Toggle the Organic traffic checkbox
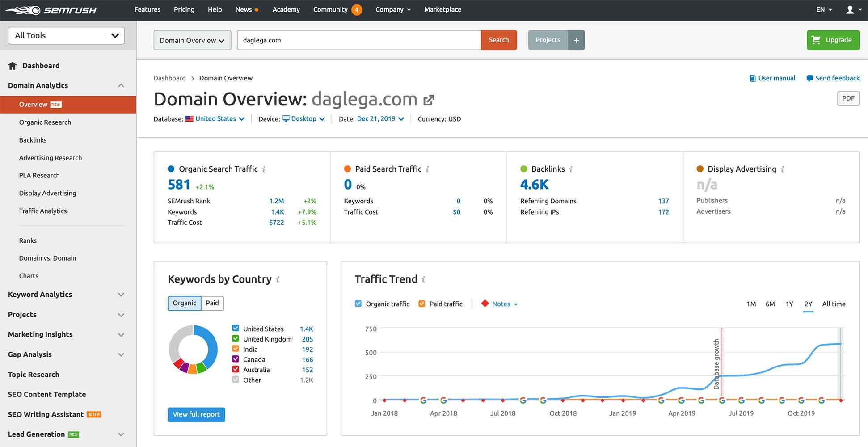 [358, 304]
